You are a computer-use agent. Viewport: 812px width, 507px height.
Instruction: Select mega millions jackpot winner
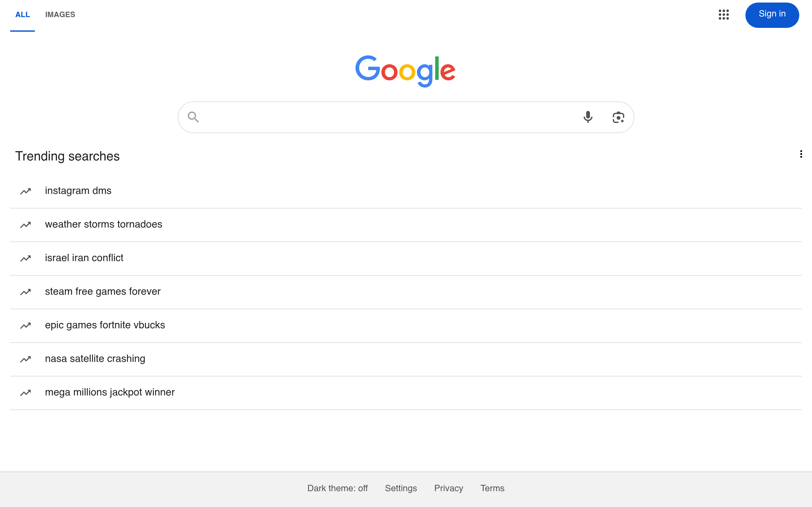pyautogui.click(x=110, y=392)
